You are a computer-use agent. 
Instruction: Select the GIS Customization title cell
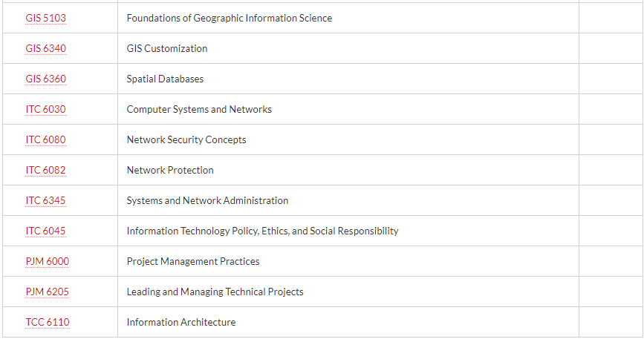(348, 48)
